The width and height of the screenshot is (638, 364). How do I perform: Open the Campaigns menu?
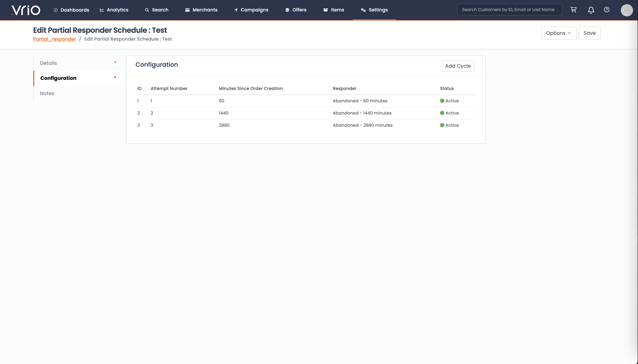coord(251,10)
